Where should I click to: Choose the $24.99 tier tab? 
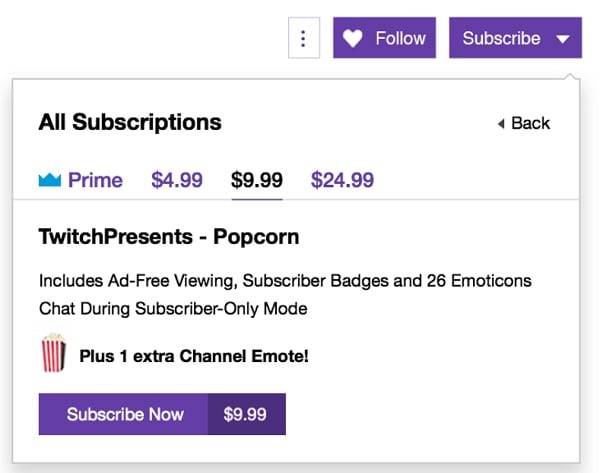click(x=342, y=180)
